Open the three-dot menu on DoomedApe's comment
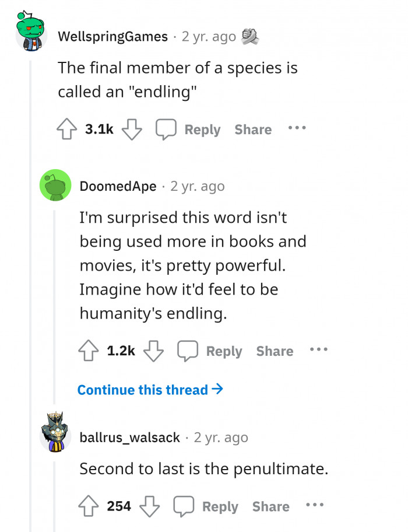 319,350
